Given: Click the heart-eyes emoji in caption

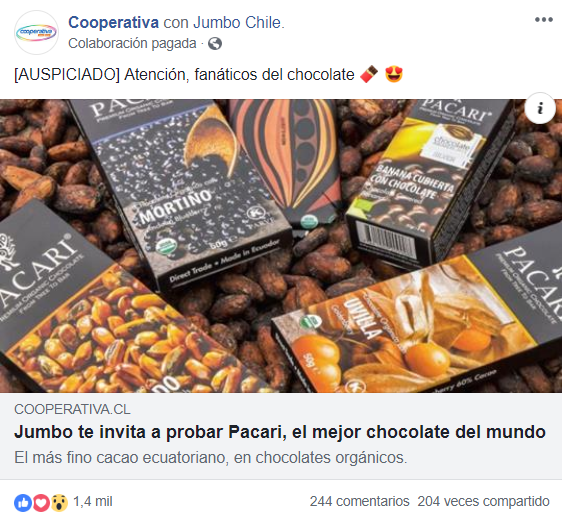Looking at the screenshot, I should coord(394,74).
